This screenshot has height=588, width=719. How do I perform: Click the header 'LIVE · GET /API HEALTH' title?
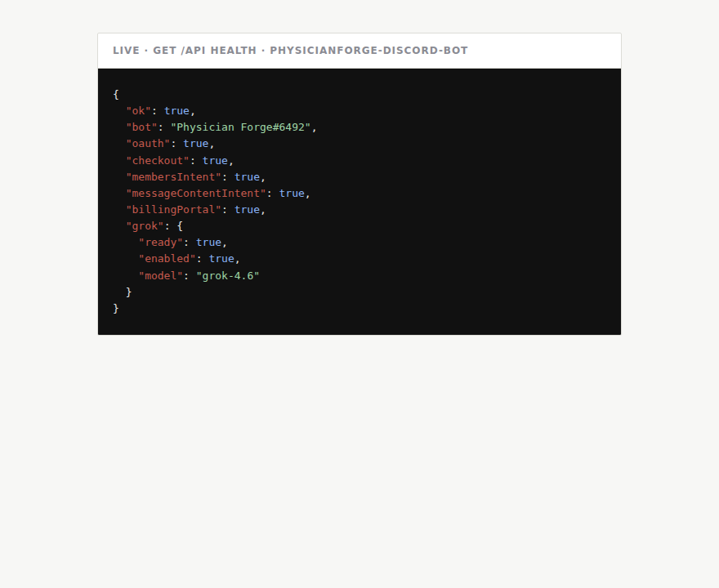(x=290, y=51)
